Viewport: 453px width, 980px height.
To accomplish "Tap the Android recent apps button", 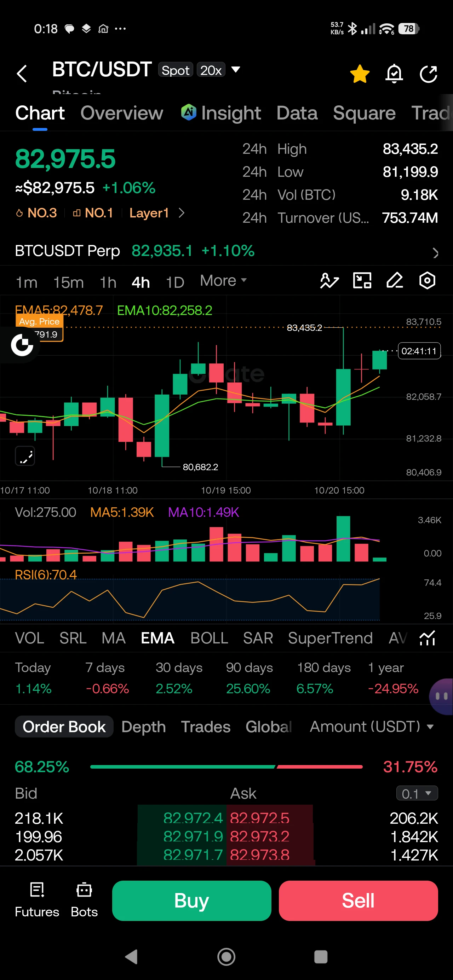I will [321, 956].
